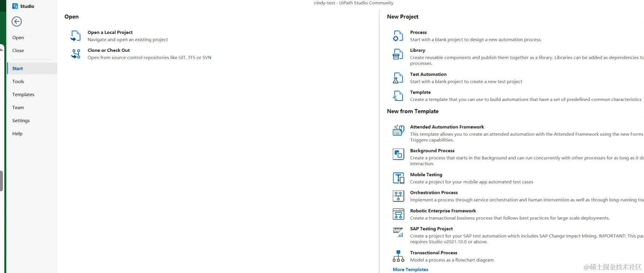Click the Library project icon
This screenshot has height=273, width=644.
click(398, 54)
